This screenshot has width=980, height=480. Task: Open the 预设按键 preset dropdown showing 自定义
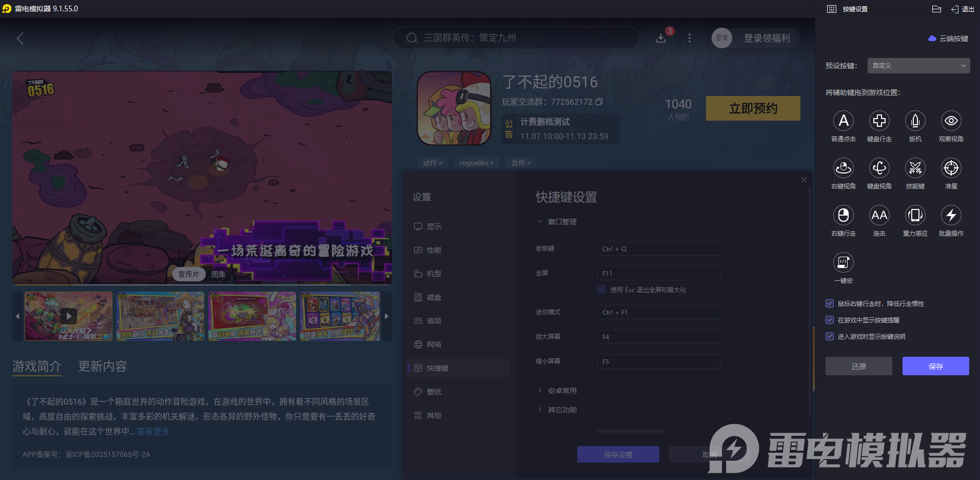click(917, 66)
